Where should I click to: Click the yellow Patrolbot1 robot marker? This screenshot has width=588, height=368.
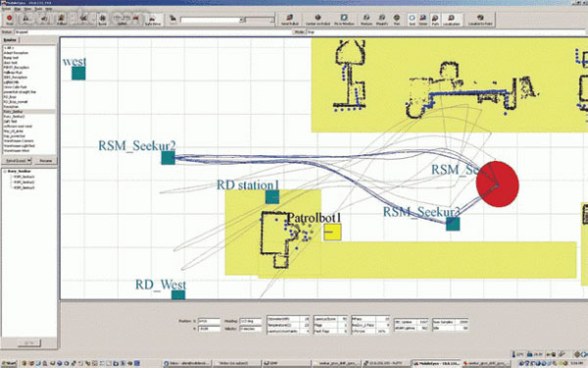coord(332,232)
